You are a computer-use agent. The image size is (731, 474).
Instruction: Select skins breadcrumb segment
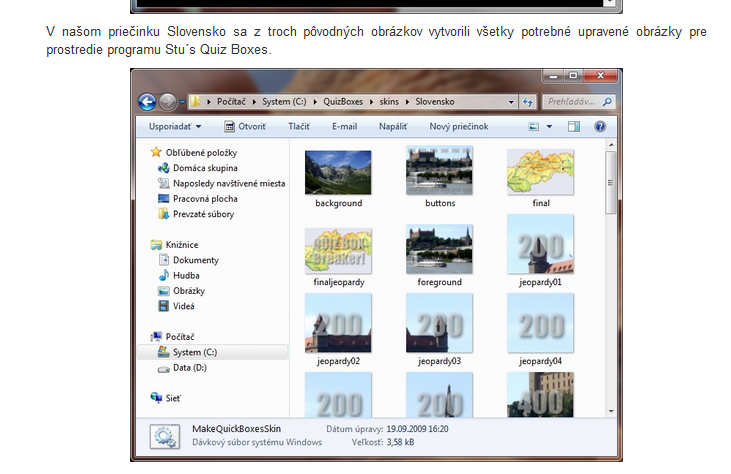pyautogui.click(x=389, y=102)
